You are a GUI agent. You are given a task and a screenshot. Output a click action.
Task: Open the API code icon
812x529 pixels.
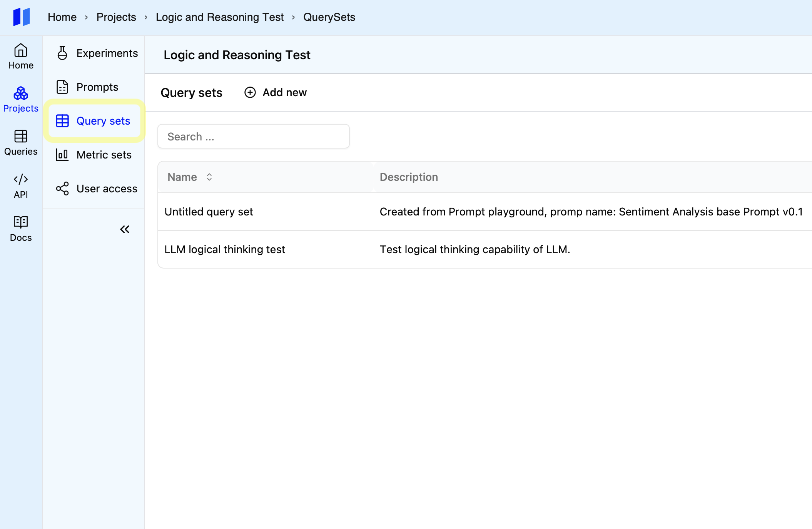21,180
